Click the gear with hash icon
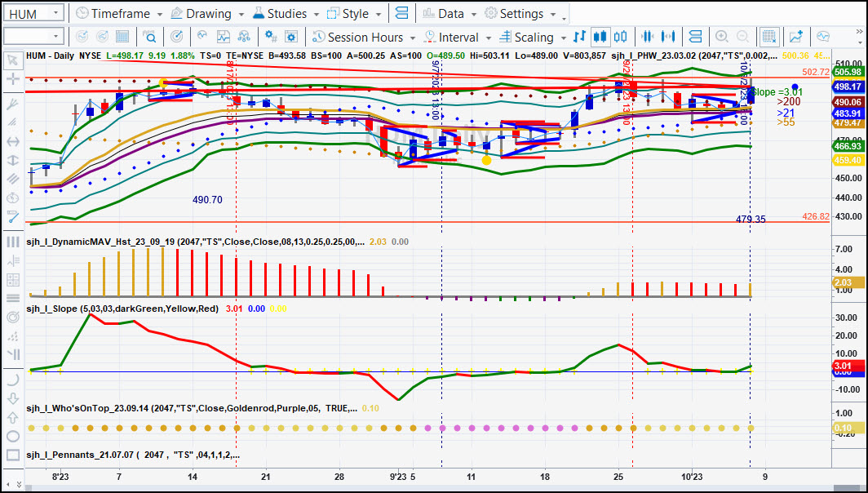This screenshot has height=493, width=868. (x=271, y=37)
